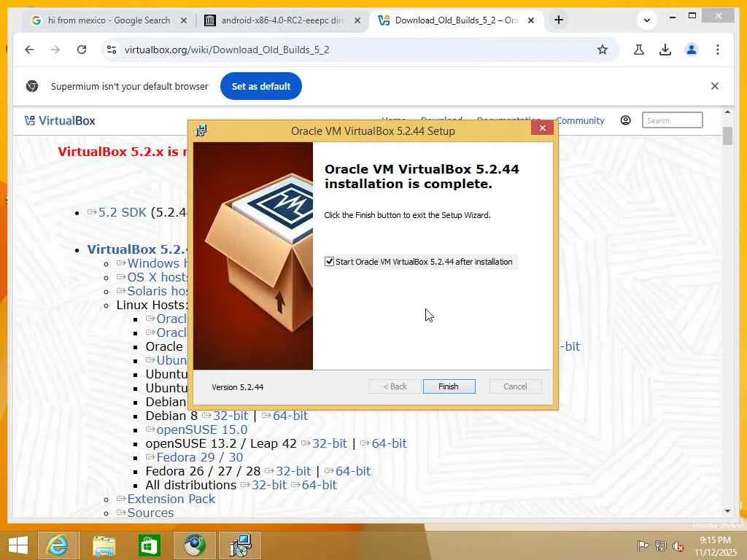Close the hi from mexico tab
This screenshot has width=747, height=560.
click(184, 20)
